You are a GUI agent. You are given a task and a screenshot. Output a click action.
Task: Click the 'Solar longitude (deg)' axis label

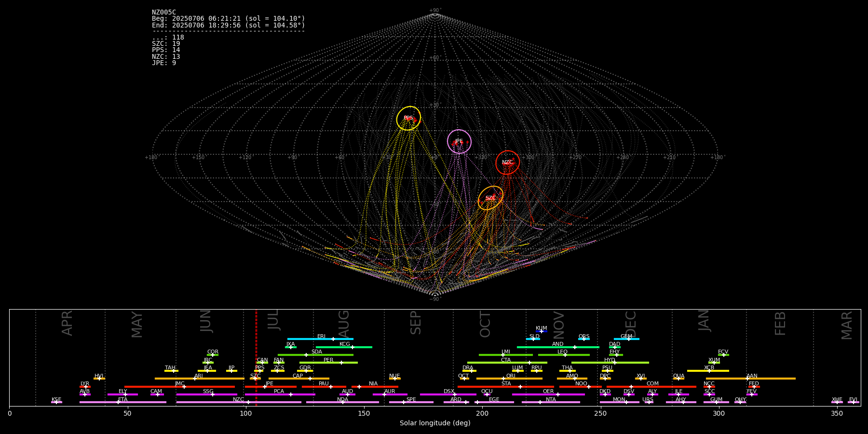435,423
